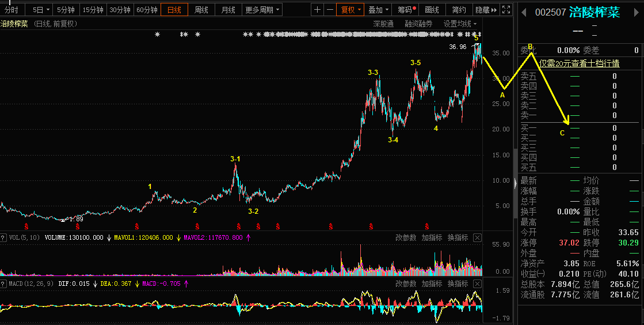Switch to 5分钟 chart
The height and width of the screenshot is (325, 644).
coord(66,9)
